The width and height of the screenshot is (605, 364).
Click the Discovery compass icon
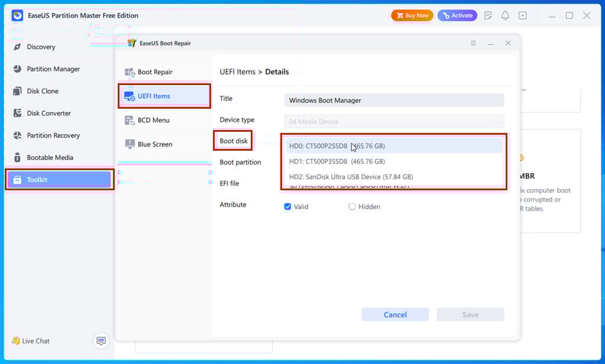pyautogui.click(x=17, y=47)
